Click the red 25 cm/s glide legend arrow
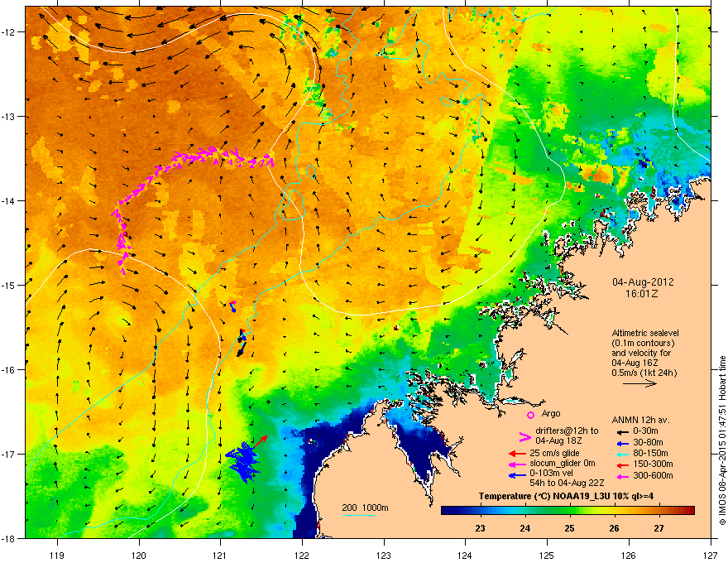Viewport: 728px width, 563px height. pyautogui.click(x=517, y=454)
